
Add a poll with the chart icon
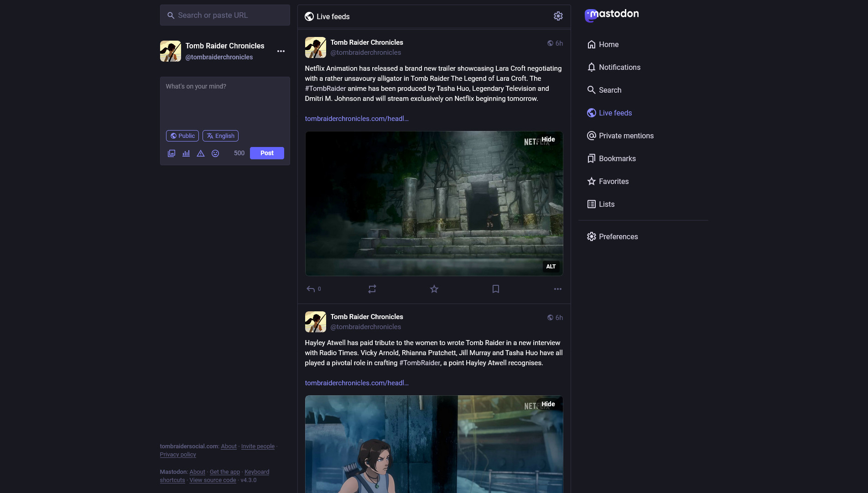186,153
